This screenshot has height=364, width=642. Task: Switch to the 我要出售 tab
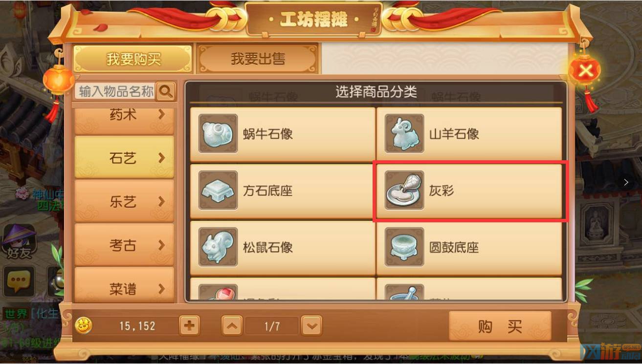point(258,59)
